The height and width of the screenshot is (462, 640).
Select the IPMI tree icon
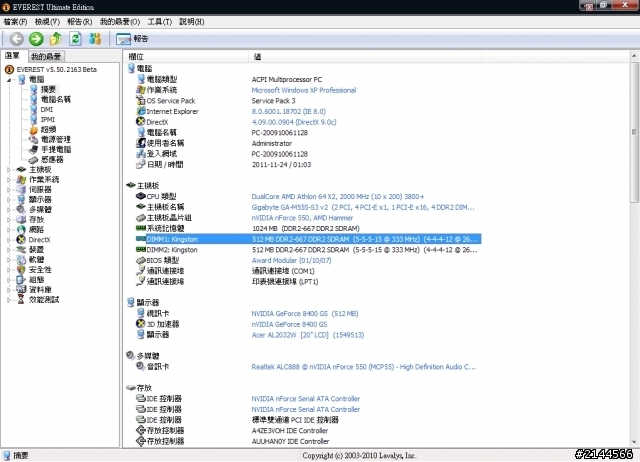click(34, 120)
